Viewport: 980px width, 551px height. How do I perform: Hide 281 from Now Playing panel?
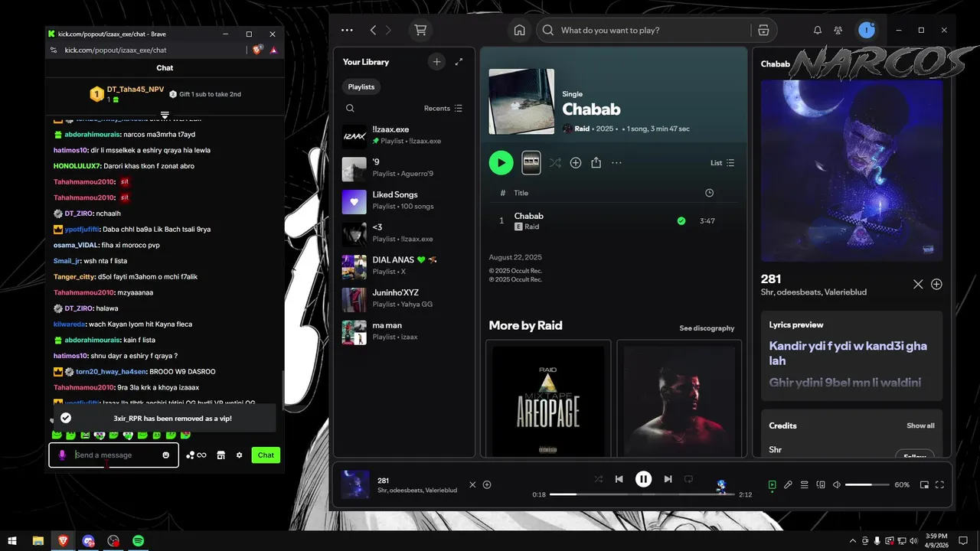pyautogui.click(x=918, y=284)
